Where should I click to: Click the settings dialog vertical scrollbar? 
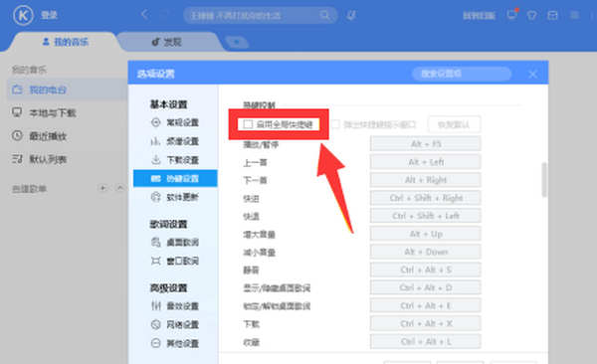tap(544, 180)
